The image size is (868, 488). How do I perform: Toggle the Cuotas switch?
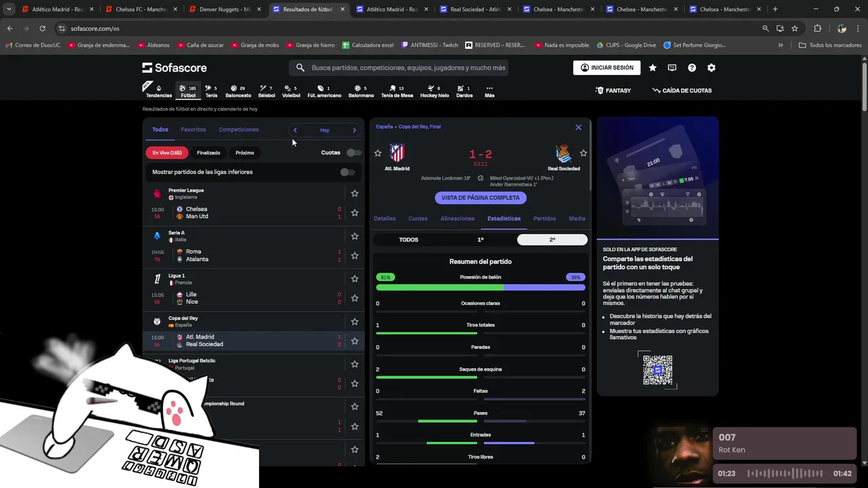click(x=353, y=152)
